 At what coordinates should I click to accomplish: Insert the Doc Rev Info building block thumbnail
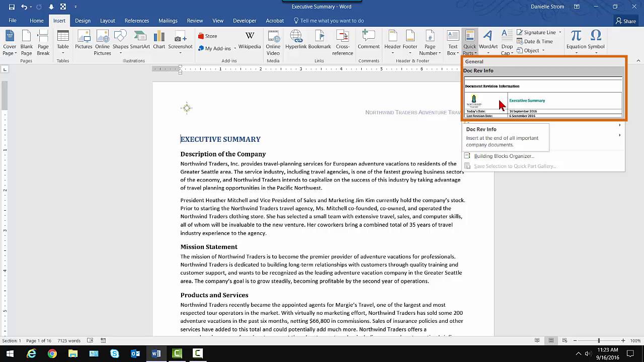click(543, 97)
